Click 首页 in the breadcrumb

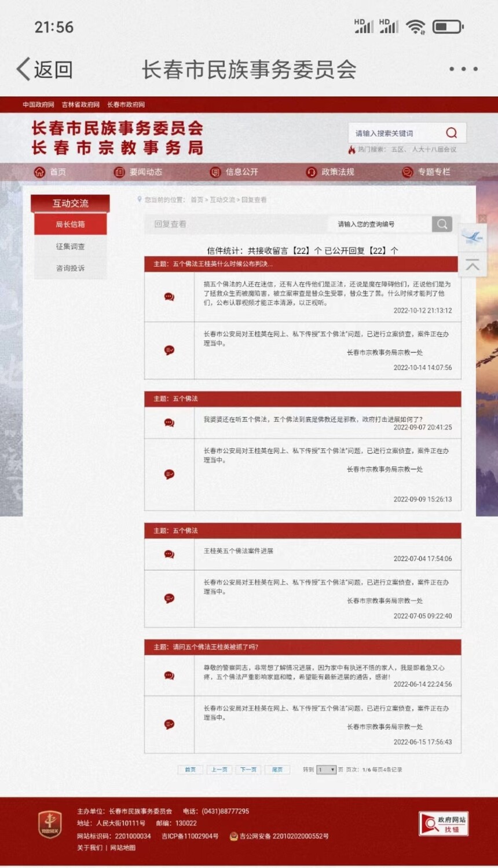point(197,200)
